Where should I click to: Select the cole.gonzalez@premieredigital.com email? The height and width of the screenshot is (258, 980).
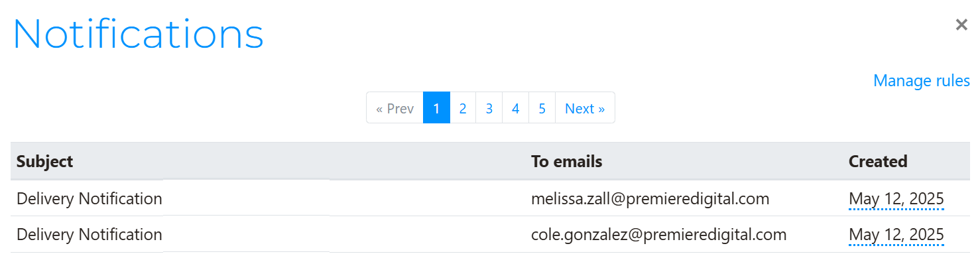[658, 234]
